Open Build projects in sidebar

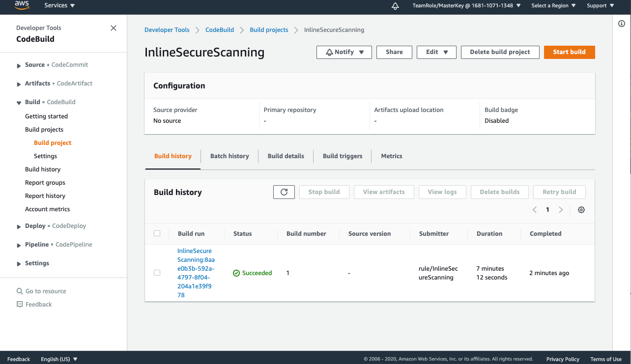click(44, 130)
